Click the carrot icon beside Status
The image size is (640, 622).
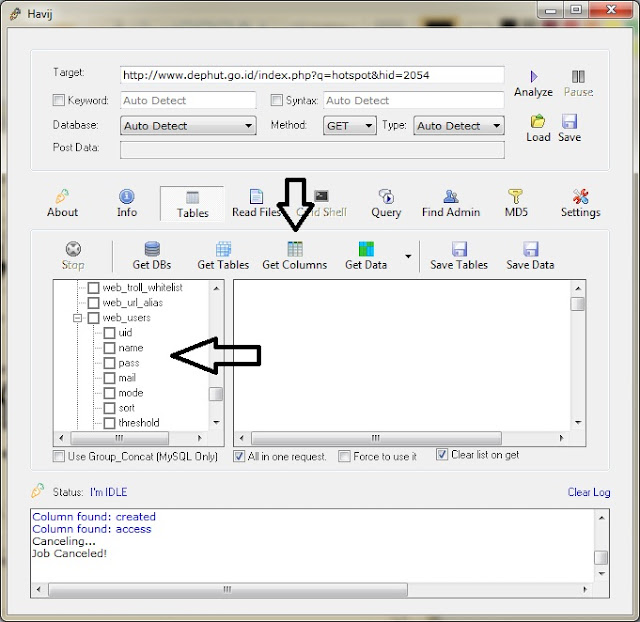(x=38, y=490)
